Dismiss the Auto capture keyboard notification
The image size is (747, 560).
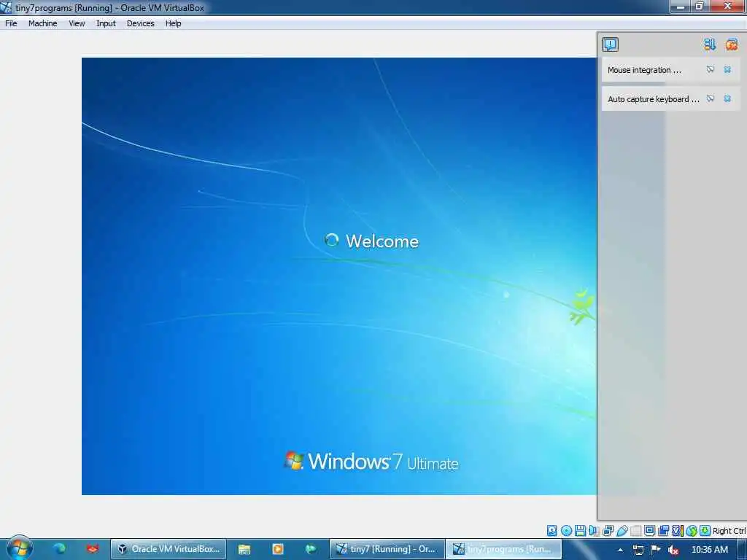[727, 98]
